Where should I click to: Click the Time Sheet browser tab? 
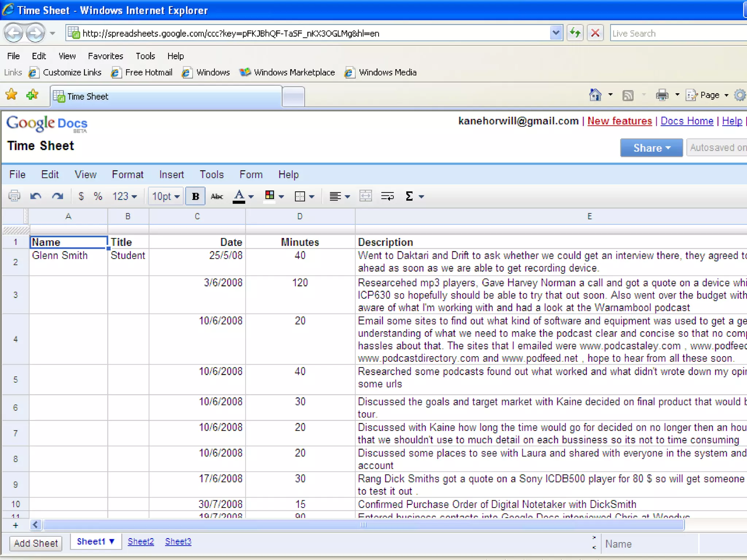[166, 96]
